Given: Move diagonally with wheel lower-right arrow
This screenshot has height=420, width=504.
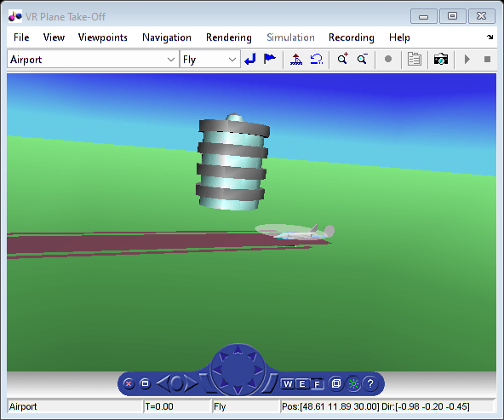Looking at the screenshot, I should coord(252,383).
